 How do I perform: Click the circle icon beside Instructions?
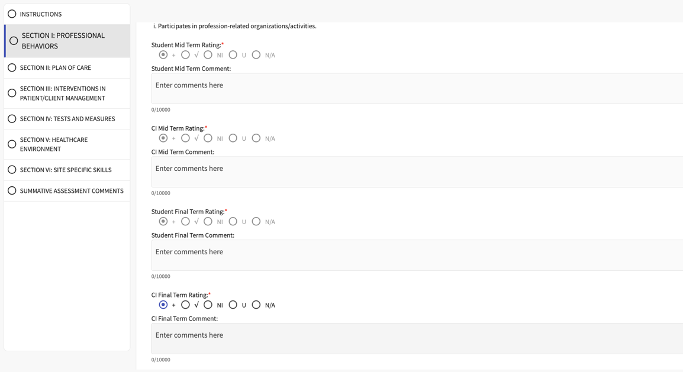pos(12,14)
